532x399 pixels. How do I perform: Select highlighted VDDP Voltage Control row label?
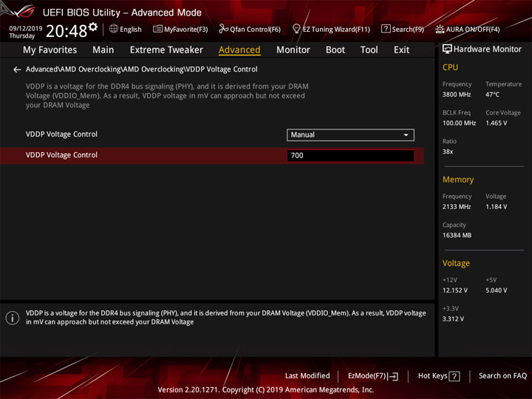point(61,155)
